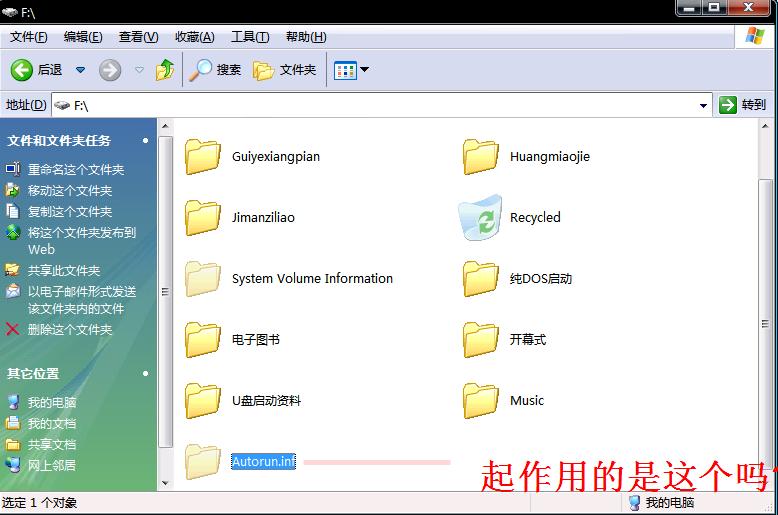Click the email envelope task icon
Viewport: 778px width, 515px height.
(12, 291)
